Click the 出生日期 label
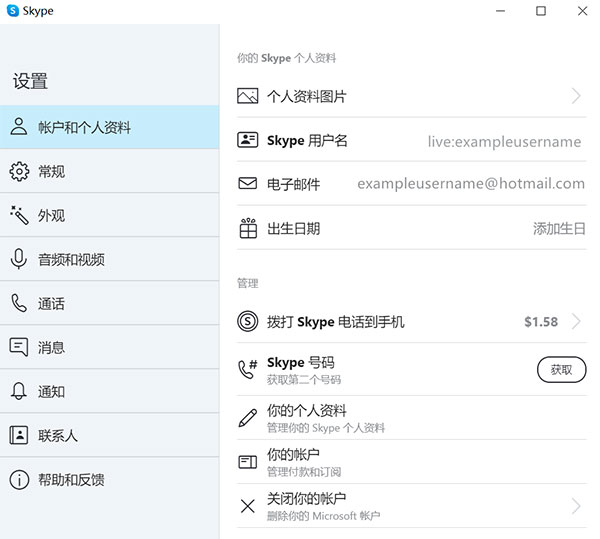600x539 pixels. coord(293,228)
